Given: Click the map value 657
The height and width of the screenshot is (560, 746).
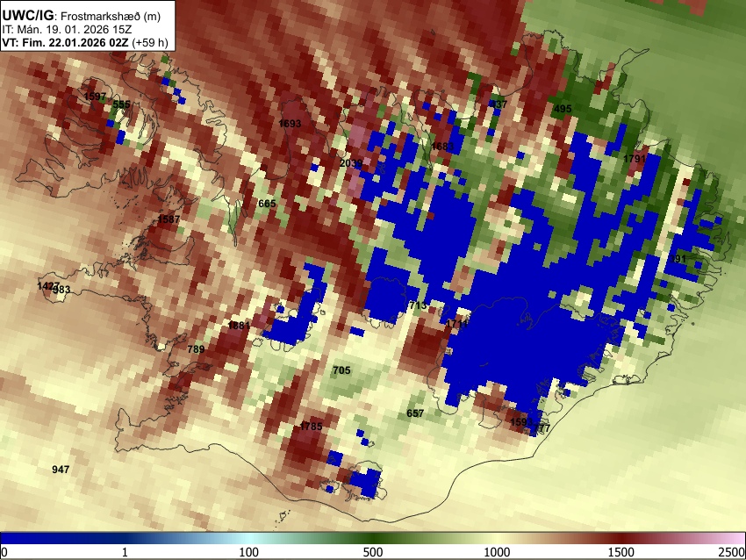Looking at the screenshot, I should 415,413.
